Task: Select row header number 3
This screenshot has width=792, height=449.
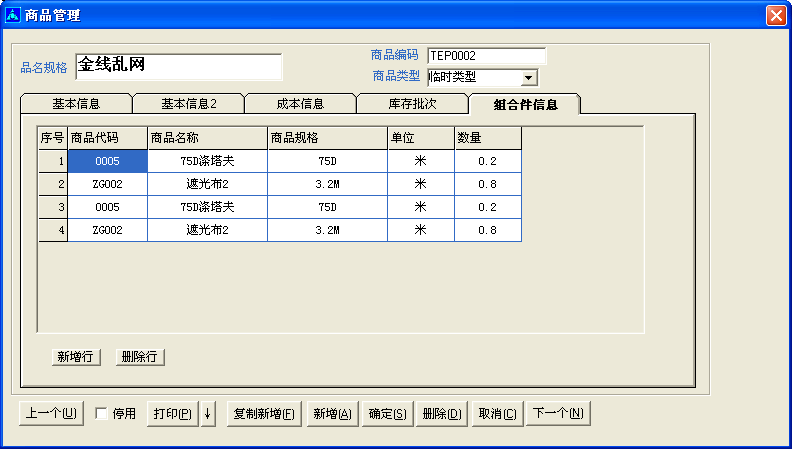Action: click(53, 207)
